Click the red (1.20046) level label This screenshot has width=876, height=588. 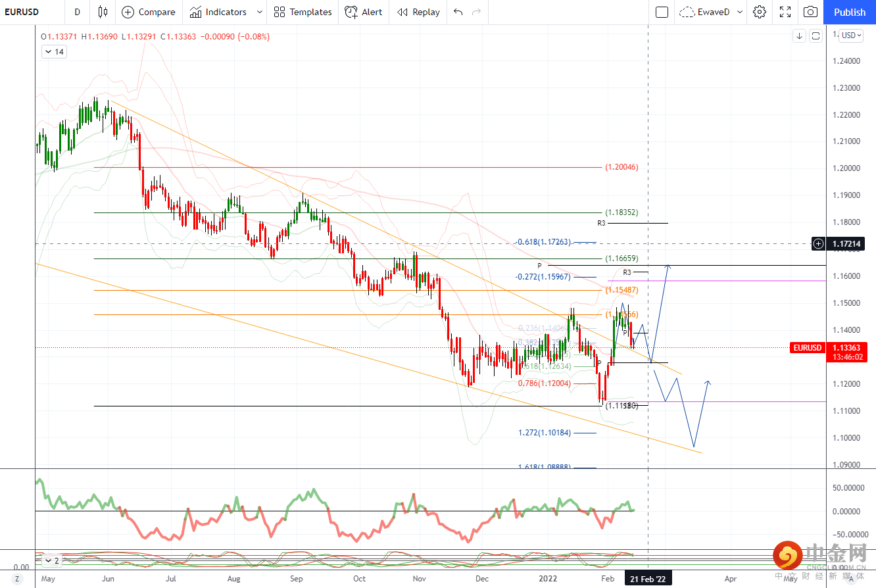pyautogui.click(x=621, y=167)
